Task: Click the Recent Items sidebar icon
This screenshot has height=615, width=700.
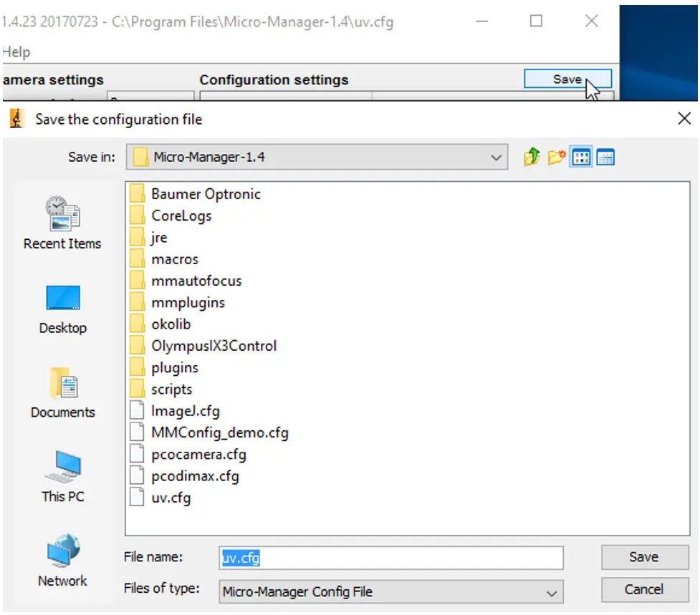Action: click(62, 213)
